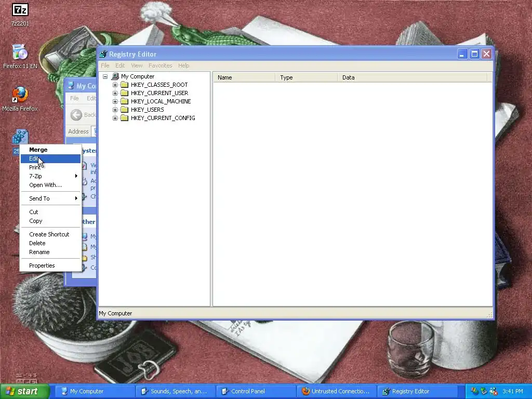Click the Back arrow in My Computer window
The image size is (532, 399).
coord(76,115)
